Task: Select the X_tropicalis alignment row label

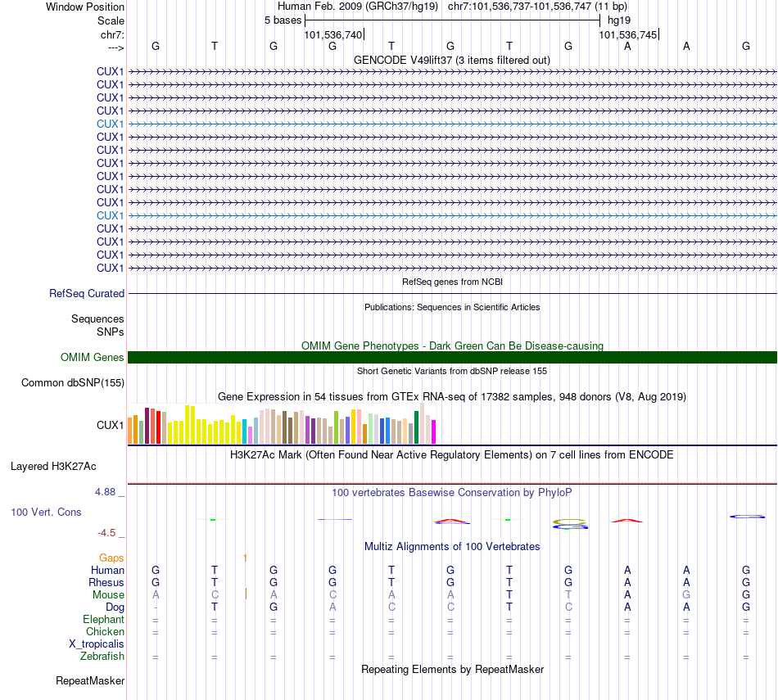Action: tap(97, 644)
